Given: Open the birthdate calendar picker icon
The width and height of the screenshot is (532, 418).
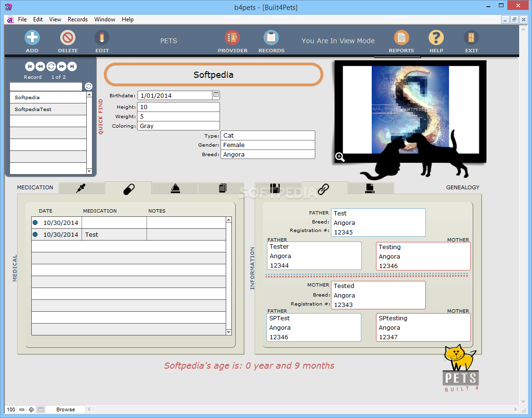Looking at the screenshot, I should pos(216,95).
